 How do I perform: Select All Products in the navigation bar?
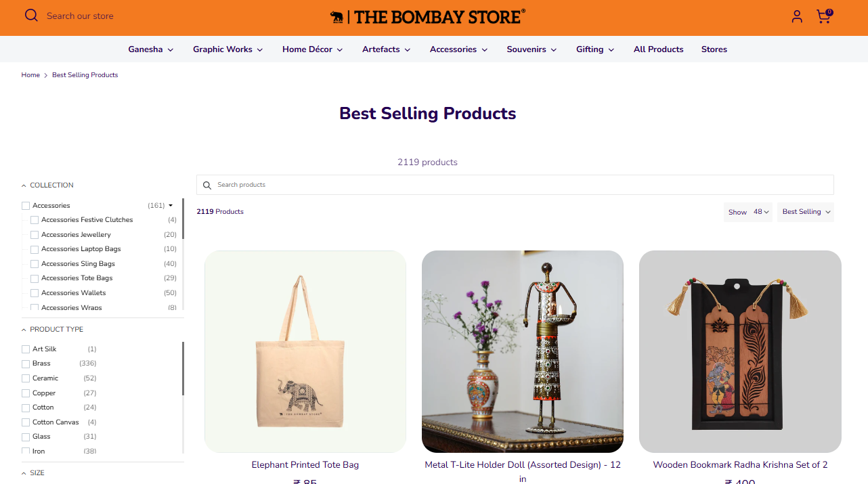coord(658,49)
